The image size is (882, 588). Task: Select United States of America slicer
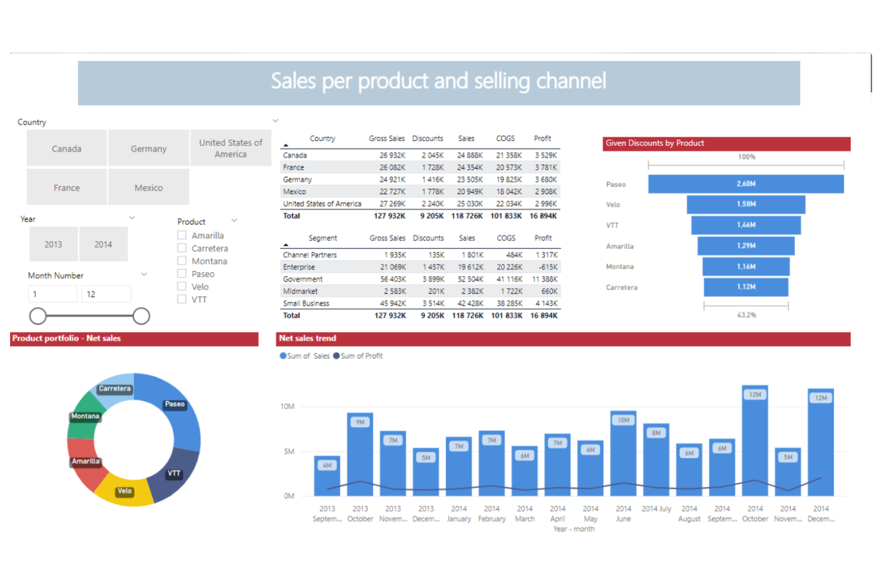click(231, 148)
